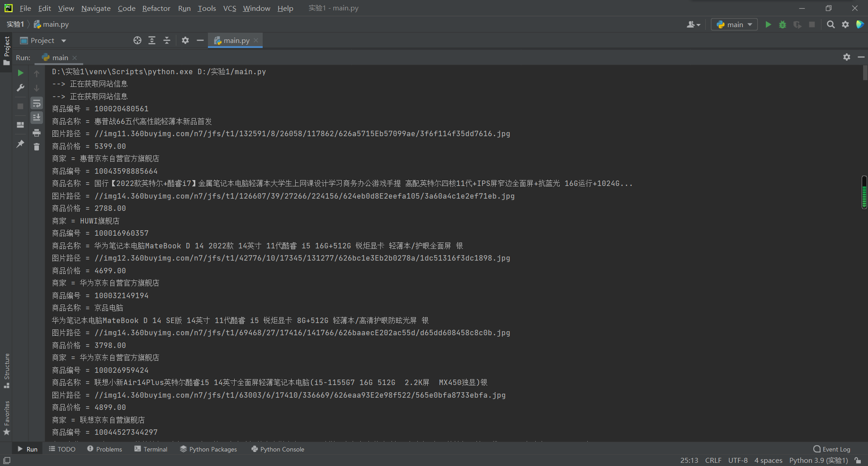
Task: Open the Problems tool window
Action: pos(104,449)
